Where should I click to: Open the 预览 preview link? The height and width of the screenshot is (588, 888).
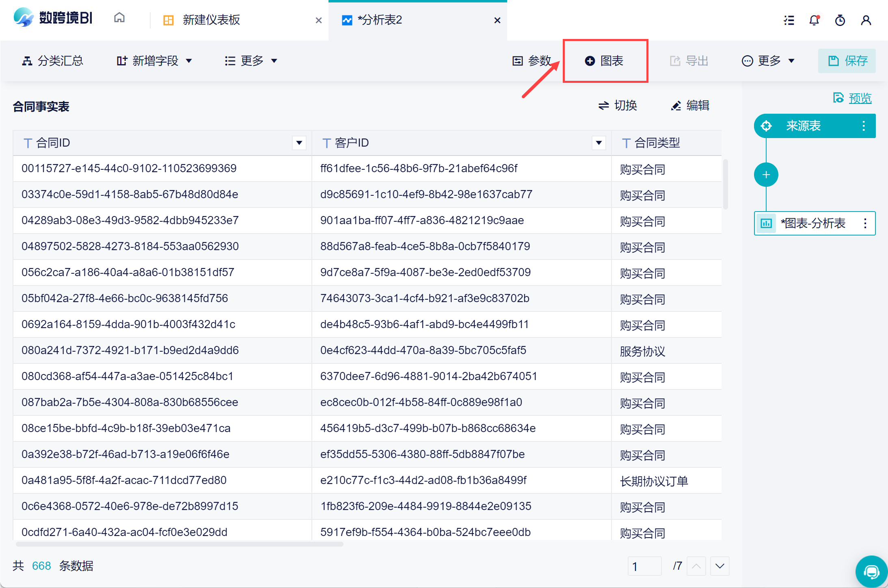click(860, 98)
